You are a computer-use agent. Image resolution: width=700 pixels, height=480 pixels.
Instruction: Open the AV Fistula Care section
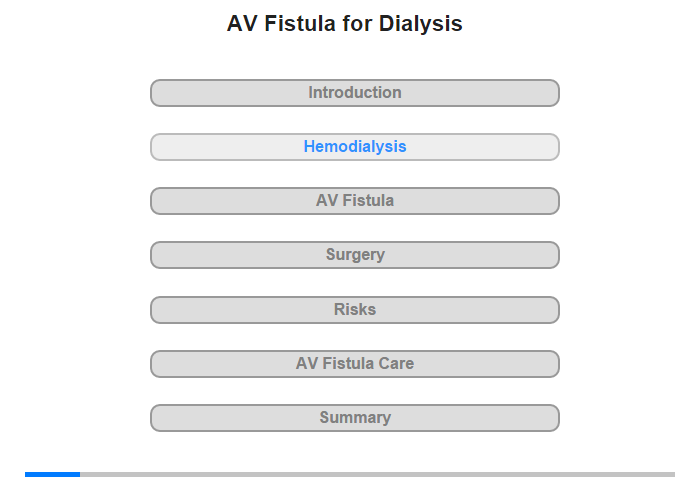click(355, 364)
